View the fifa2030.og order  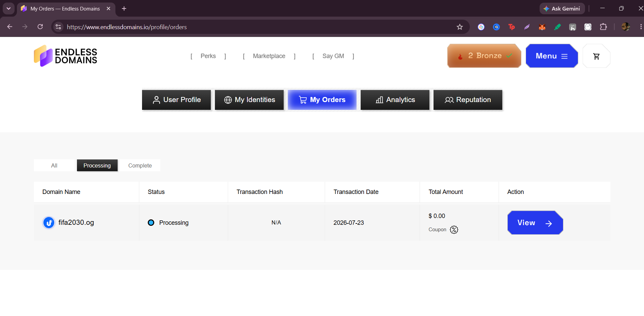click(x=535, y=223)
